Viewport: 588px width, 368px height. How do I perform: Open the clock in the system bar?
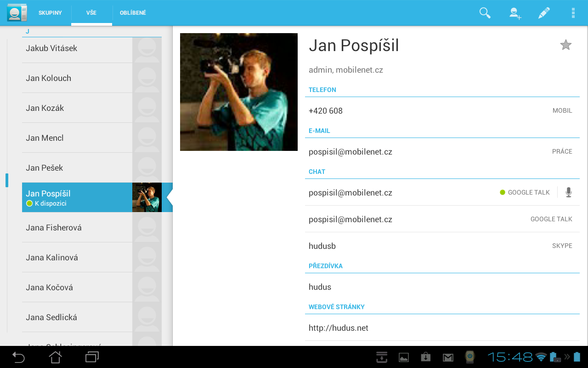tap(510, 357)
